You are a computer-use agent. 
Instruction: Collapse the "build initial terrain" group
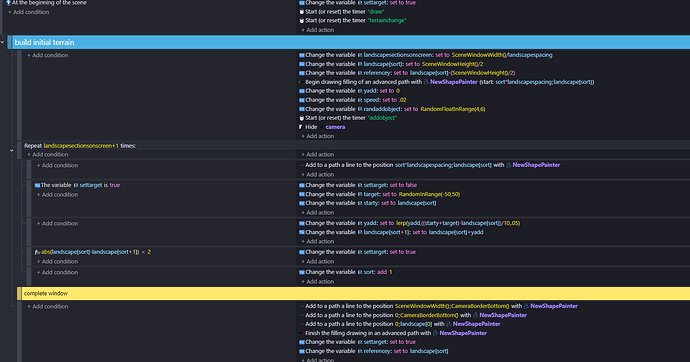click(3, 42)
